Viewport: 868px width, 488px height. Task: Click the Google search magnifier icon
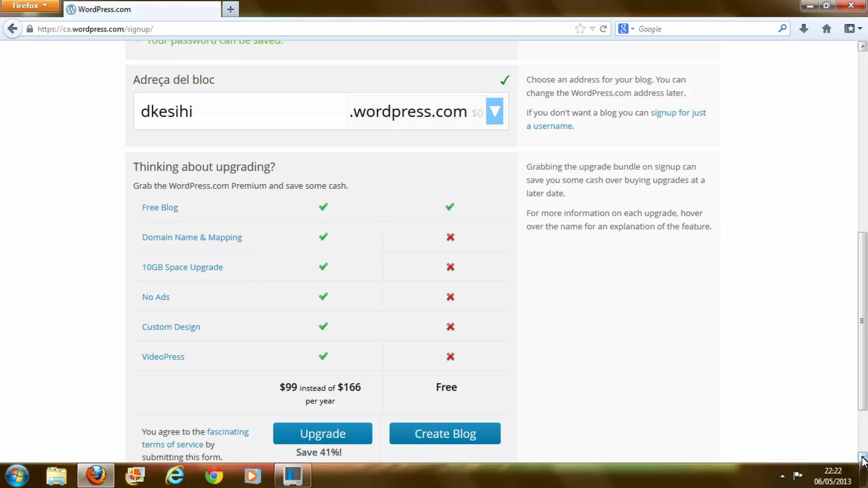pyautogui.click(x=782, y=28)
